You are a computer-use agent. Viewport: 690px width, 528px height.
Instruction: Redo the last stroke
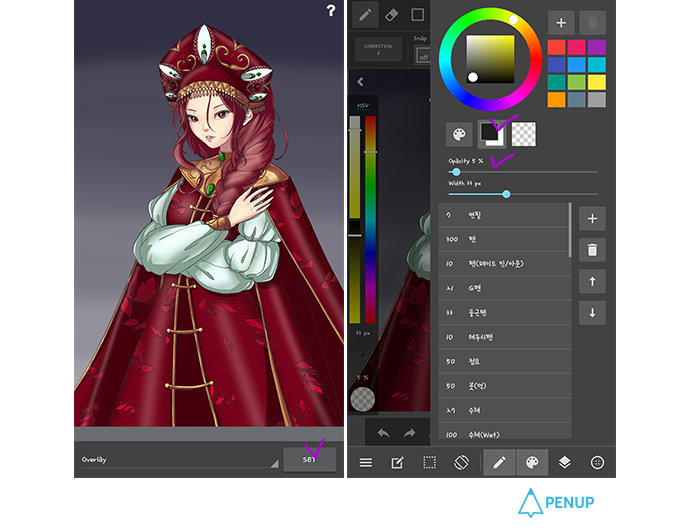[409, 433]
